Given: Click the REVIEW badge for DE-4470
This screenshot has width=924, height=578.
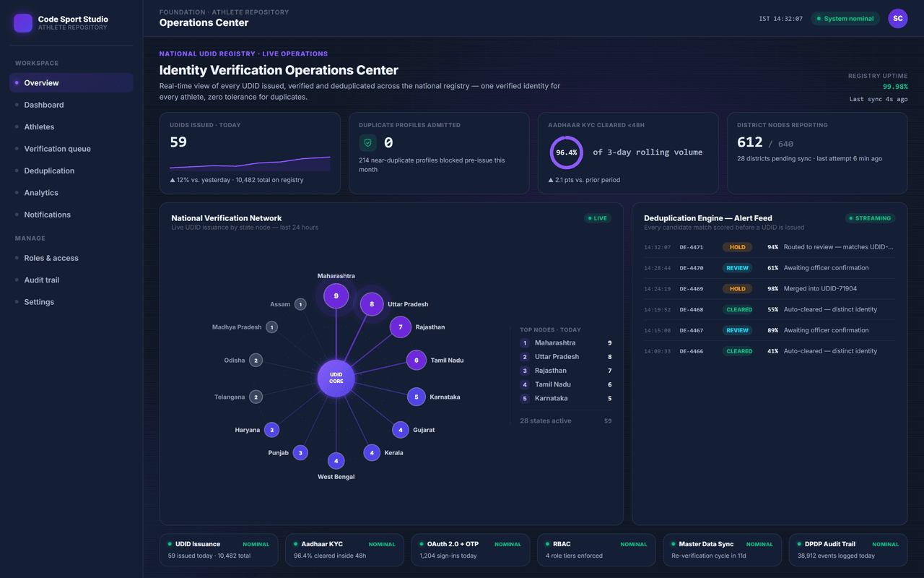Looking at the screenshot, I should [737, 268].
